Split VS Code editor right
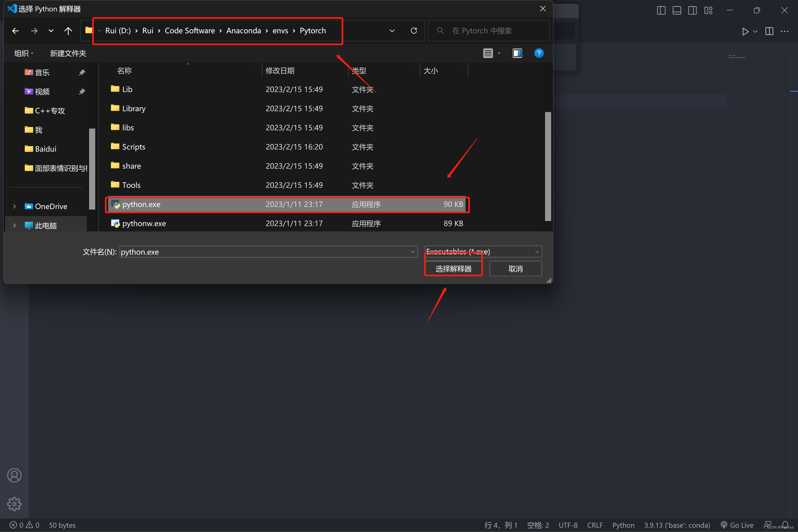 [769, 32]
